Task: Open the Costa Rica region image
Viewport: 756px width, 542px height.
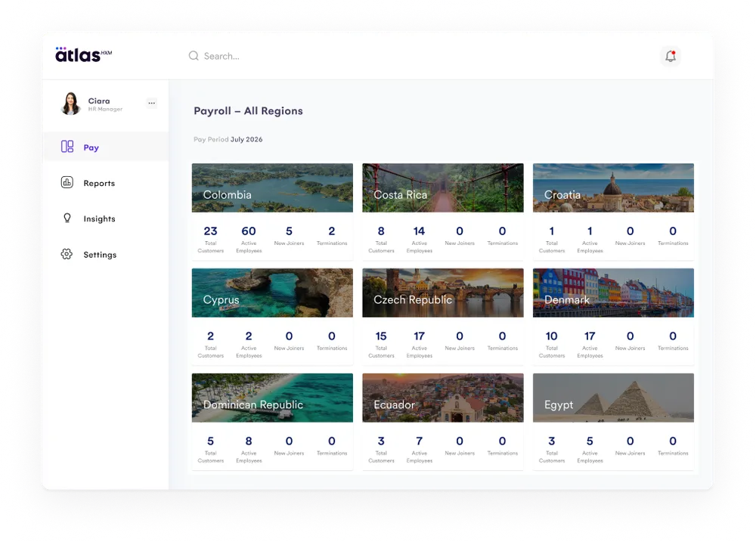Action: tap(442, 187)
